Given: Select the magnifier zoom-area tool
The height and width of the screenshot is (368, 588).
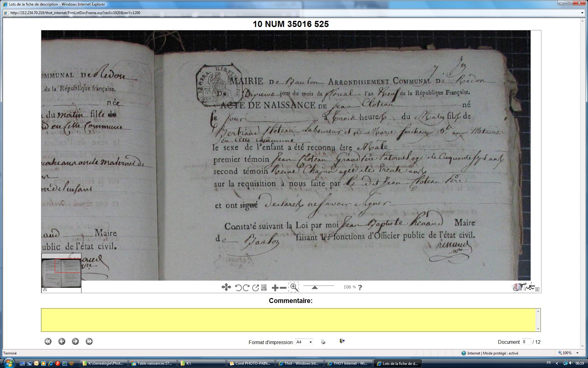Looking at the screenshot, I should coord(294,287).
